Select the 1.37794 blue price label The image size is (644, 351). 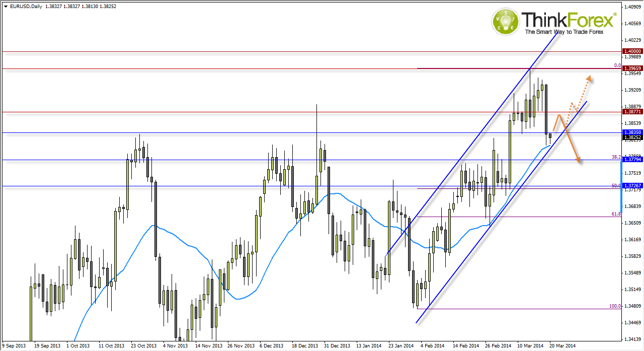pos(632,160)
